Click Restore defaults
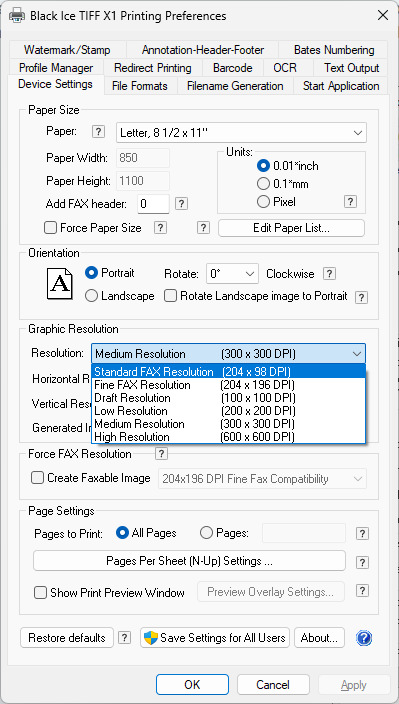This screenshot has height=704, width=399. [x=67, y=638]
